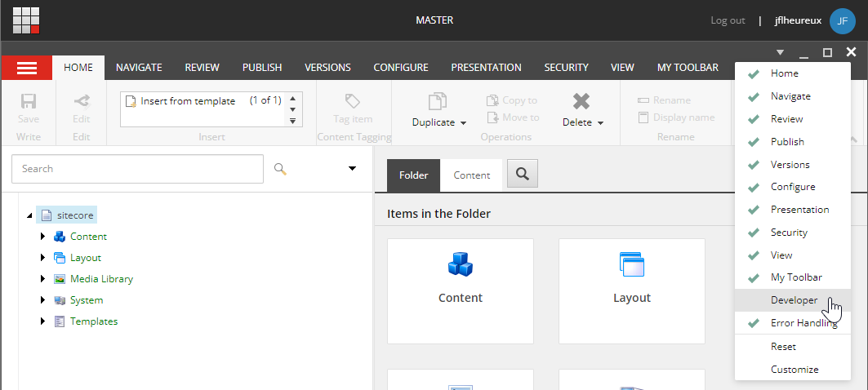
Task: Uncheck Home in the ribbon tab menu
Action: coord(793,73)
